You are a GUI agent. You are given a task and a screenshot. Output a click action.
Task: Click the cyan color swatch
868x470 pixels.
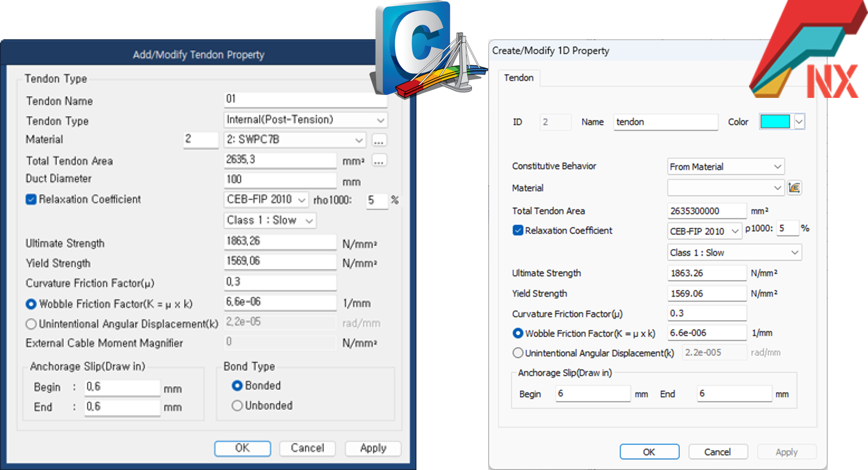[x=775, y=121]
